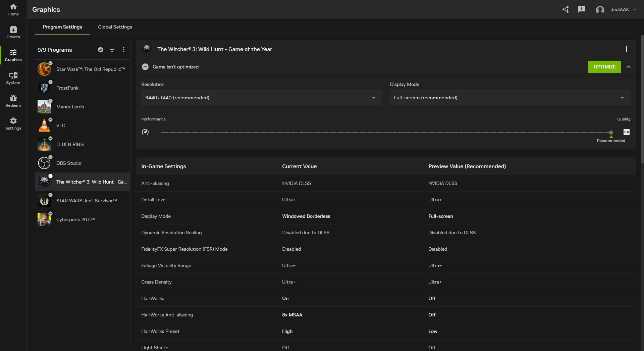Click the ELDEN RING game icon
Image resolution: width=644 pixels, height=351 pixels.
(44, 144)
